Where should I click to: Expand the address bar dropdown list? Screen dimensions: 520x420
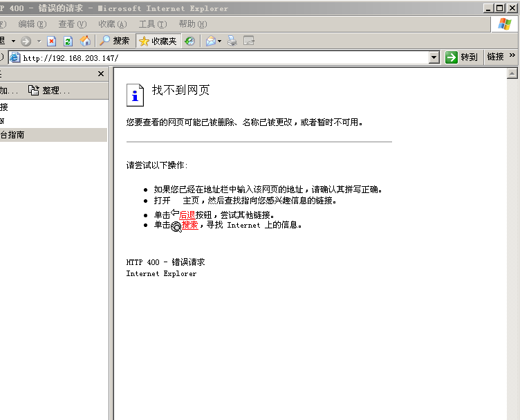coord(434,57)
